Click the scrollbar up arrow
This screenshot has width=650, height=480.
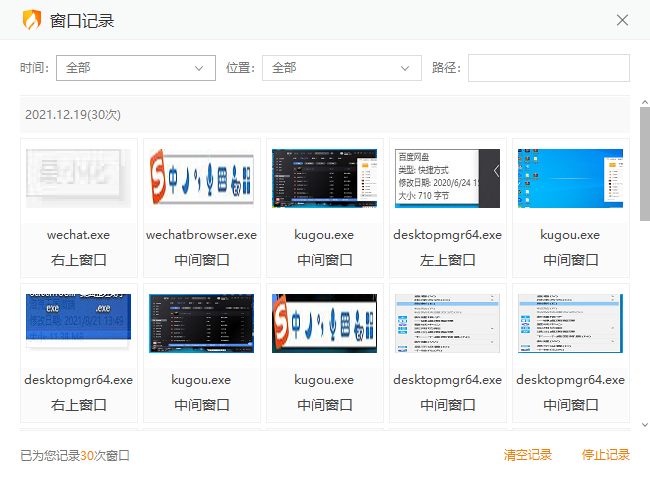point(645,102)
